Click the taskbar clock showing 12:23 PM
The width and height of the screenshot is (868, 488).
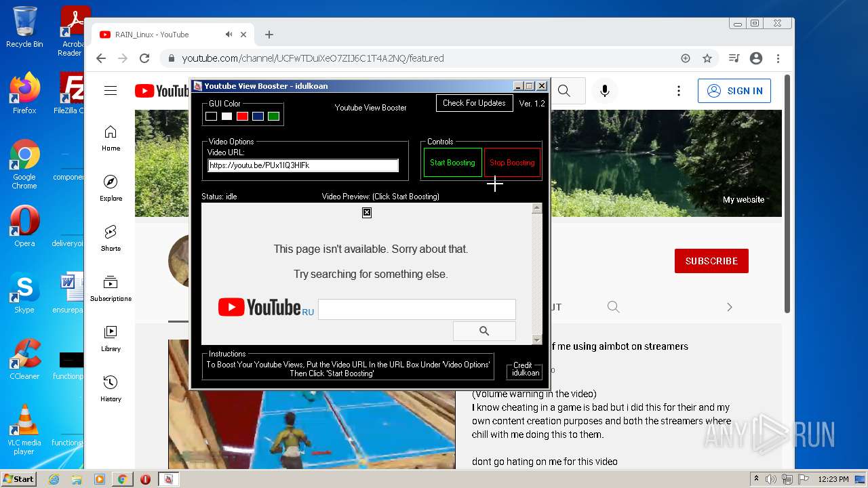[833, 479]
